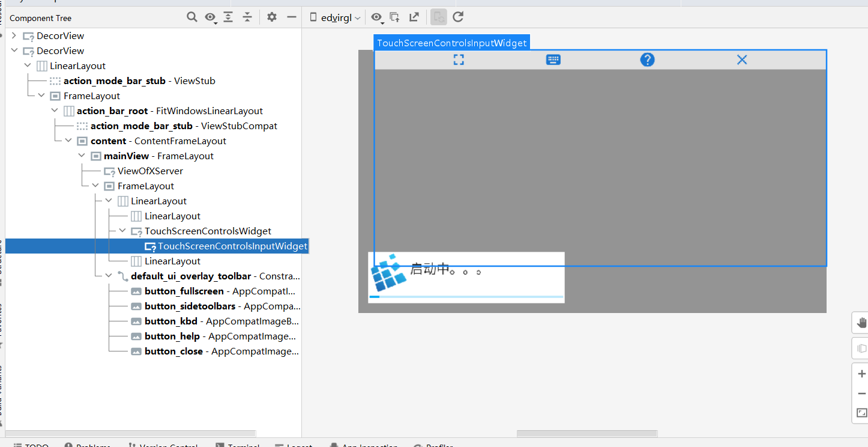Viewport: 868px width, 447px height.
Task: Select action_mode_bar_stub - ViewStub row
Action: [139, 81]
